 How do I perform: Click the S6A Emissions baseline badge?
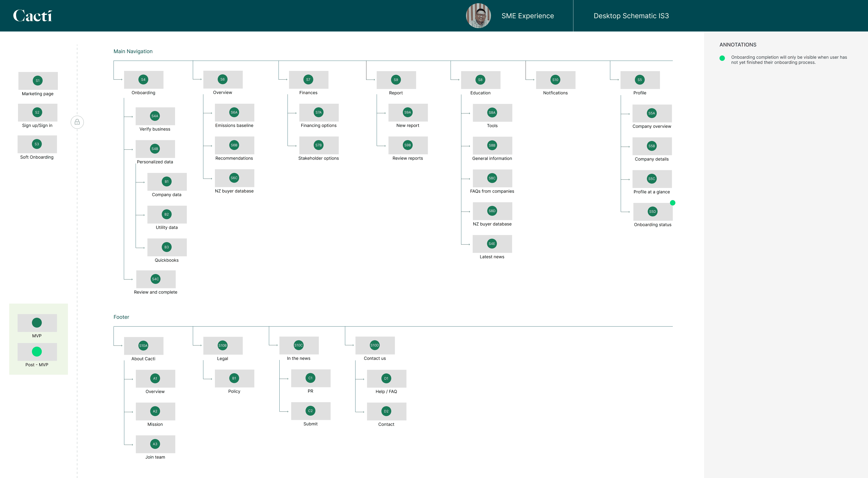tap(234, 112)
